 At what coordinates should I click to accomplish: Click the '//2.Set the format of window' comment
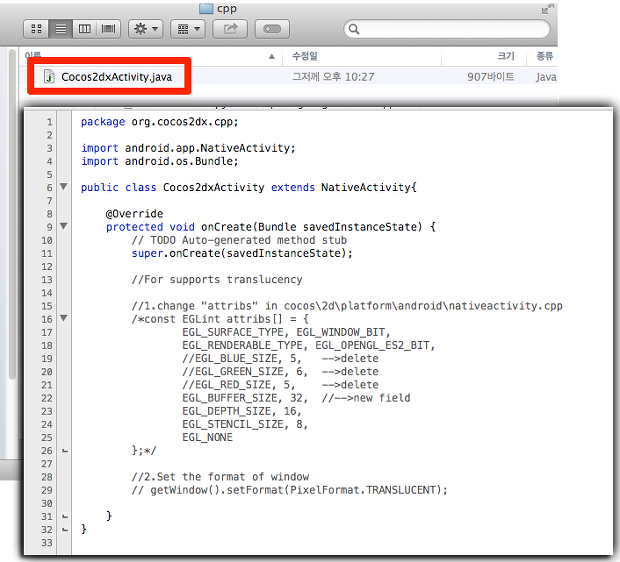(x=220, y=477)
